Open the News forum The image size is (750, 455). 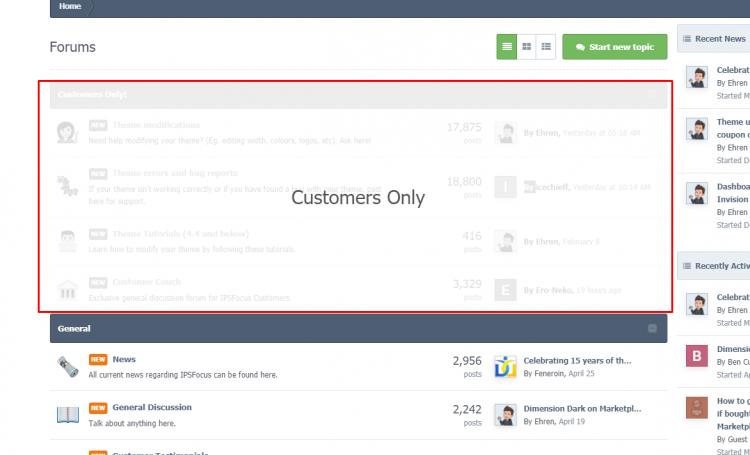point(124,359)
